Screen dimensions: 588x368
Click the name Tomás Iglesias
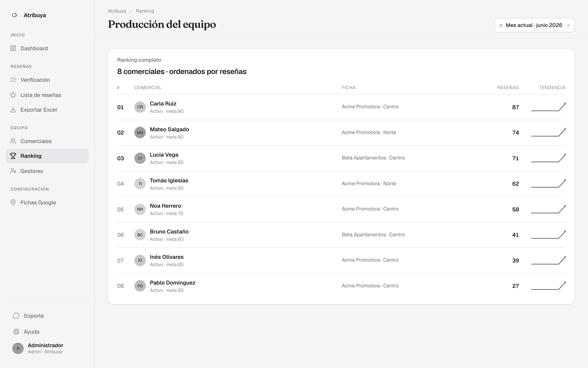coord(169,180)
